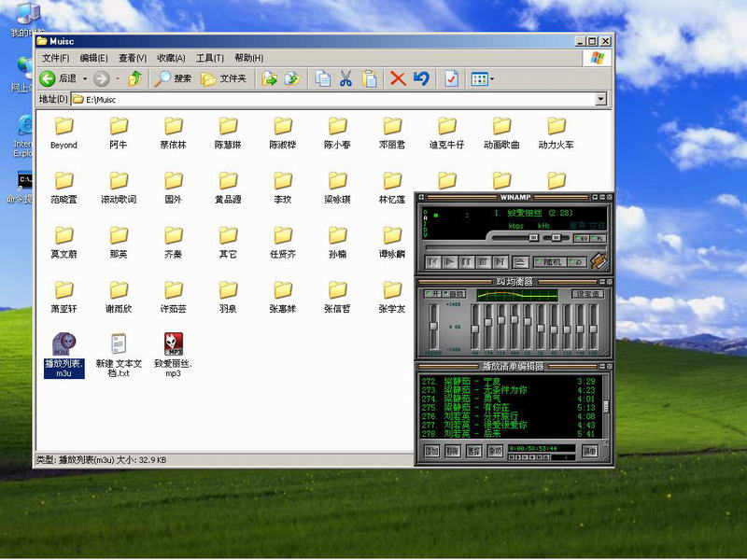Image resolution: width=747 pixels, height=560 pixels.
Task: Click playlist Add (添加) button
Action: pyautogui.click(x=431, y=451)
